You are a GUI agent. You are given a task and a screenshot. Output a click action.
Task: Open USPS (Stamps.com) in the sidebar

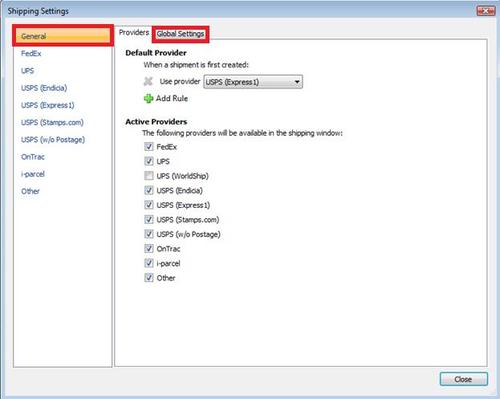point(52,123)
